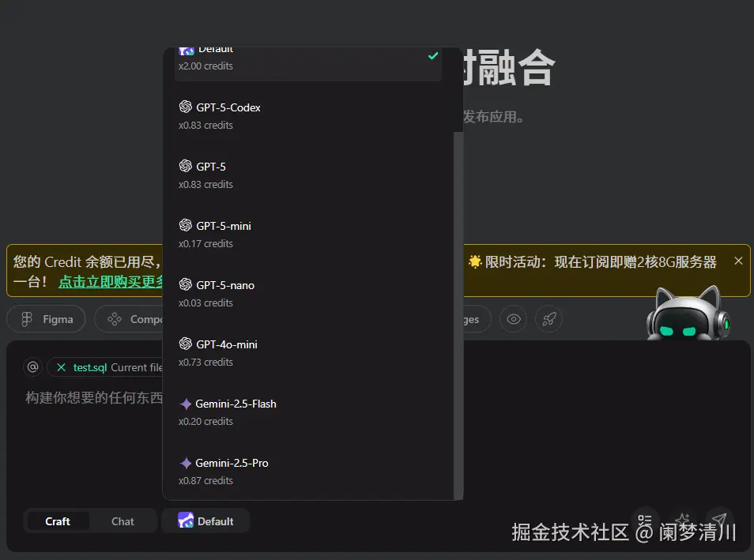
Task: Close the credit balance banner
Action: 739,261
